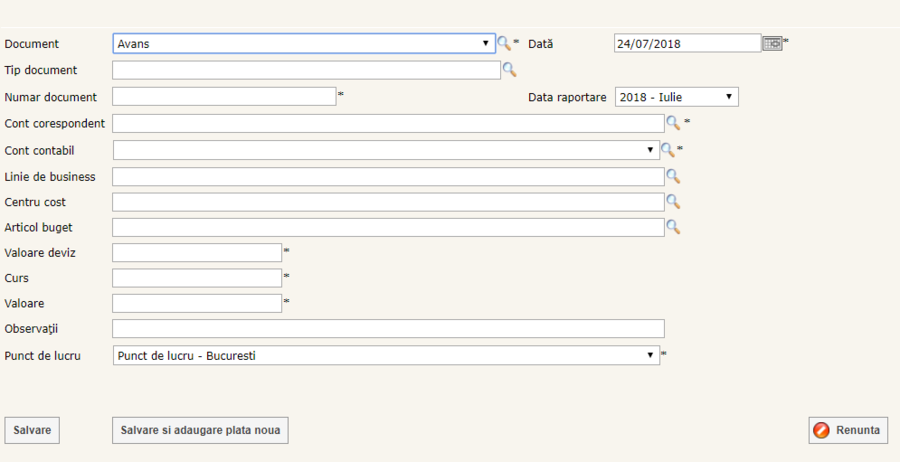Screen dimensions: 900x462
Task: Open the Data raportare dropdown
Action: [x=676, y=97]
